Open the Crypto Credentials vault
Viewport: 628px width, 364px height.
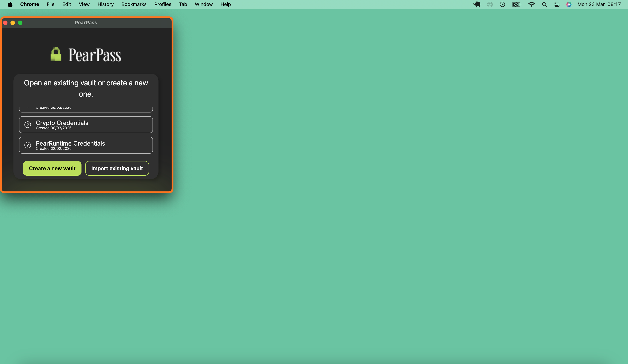[x=86, y=125]
